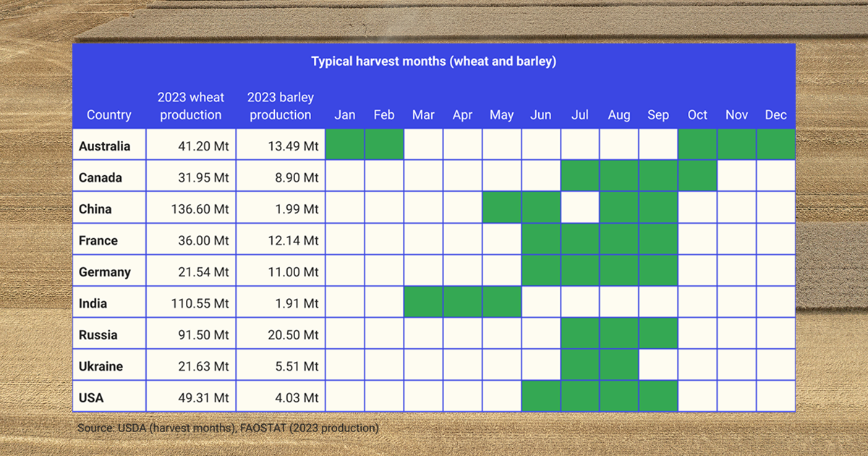Click the 'Aug' month header
The height and width of the screenshot is (456, 868).
point(619,114)
